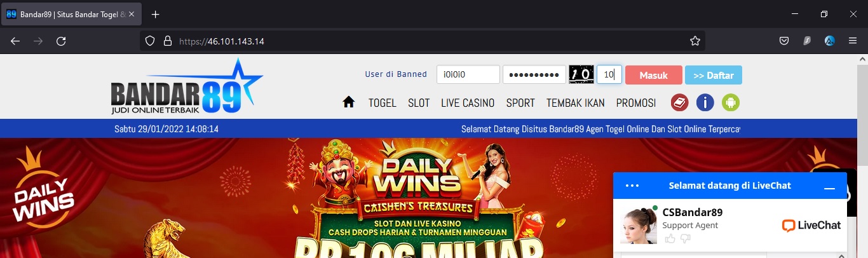Click the blue info circle icon
The width and height of the screenshot is (868, 258).
point(705,102)
